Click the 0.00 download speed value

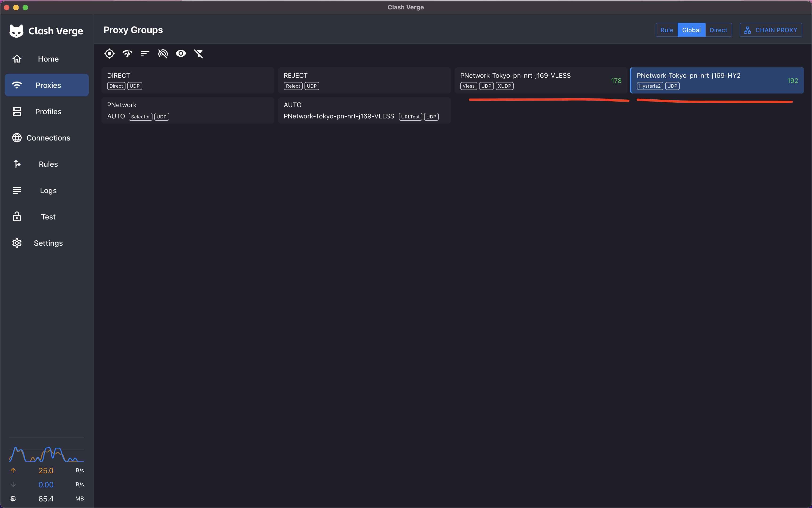46,485
